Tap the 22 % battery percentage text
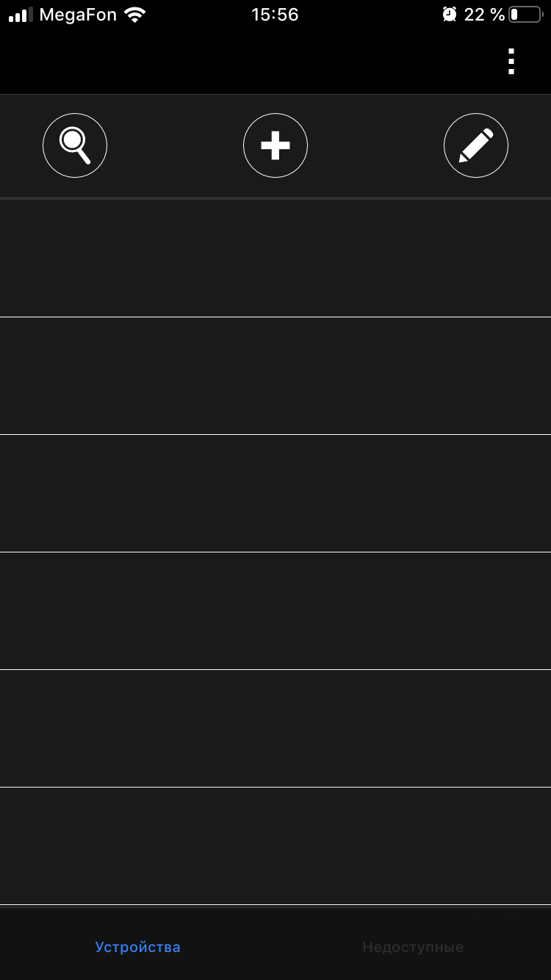 484,15
